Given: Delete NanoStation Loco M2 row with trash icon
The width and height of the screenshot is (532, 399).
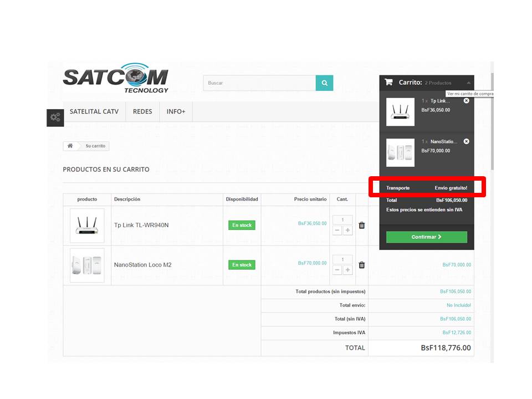Looking at the screenshot, I should [x=362, y=265].
